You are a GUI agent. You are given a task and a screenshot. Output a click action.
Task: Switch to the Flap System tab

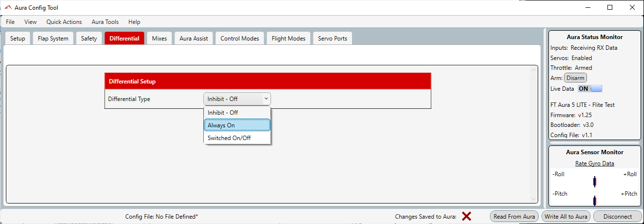click(x=53, y=39)
